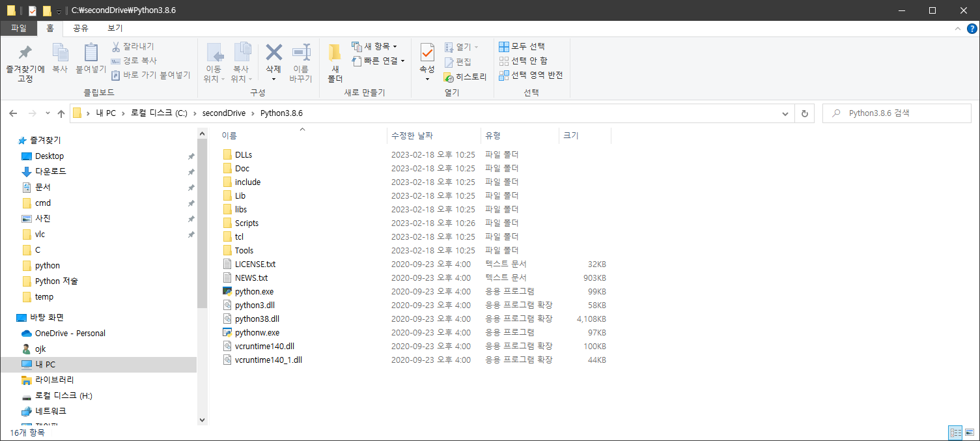The image size is (980, 441).
Task: Open the Easy access (빠른 연결) dropdown
Action: click(x=378, y=61)
